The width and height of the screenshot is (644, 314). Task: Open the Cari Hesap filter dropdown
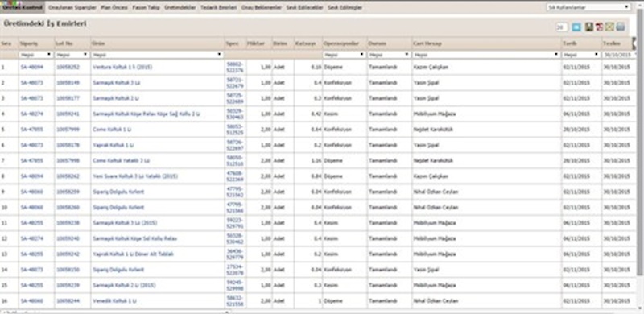(x=487, y=55)
